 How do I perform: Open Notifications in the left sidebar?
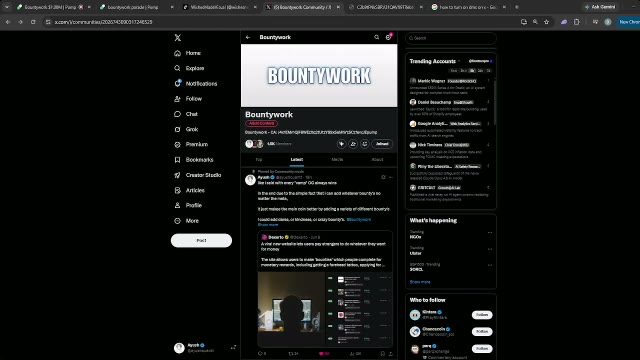pos(196,83)
